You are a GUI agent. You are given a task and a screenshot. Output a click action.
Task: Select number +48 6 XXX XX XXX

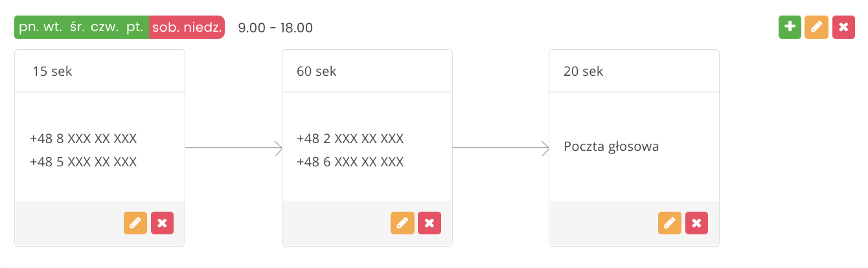[350, 162]
